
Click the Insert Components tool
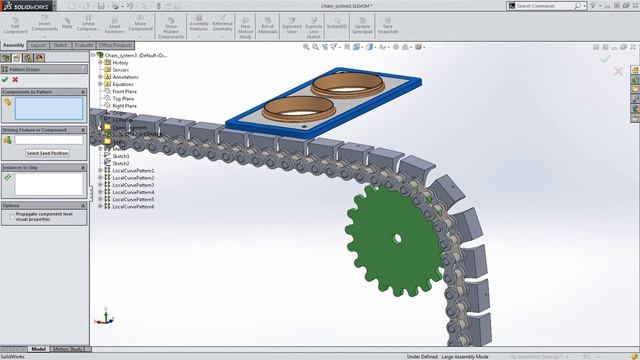click(x=44, y=25)
